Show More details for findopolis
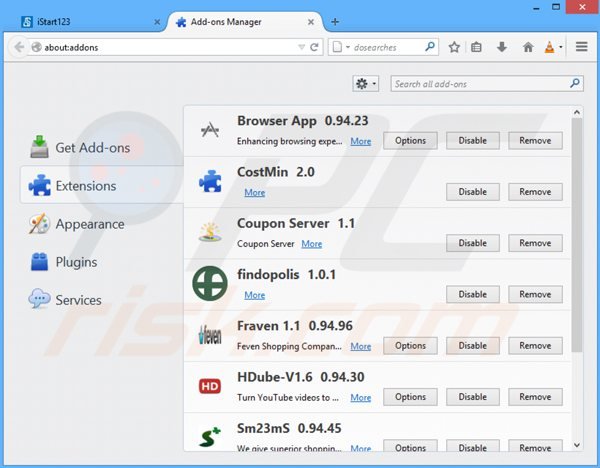Screen dimensions: 600x468 click(254, 295)
